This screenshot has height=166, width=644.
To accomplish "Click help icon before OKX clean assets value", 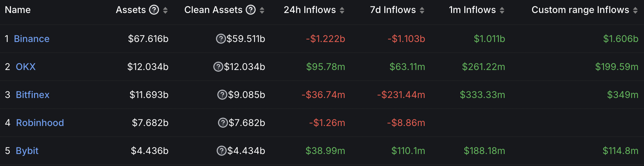I will click(218, 67).
